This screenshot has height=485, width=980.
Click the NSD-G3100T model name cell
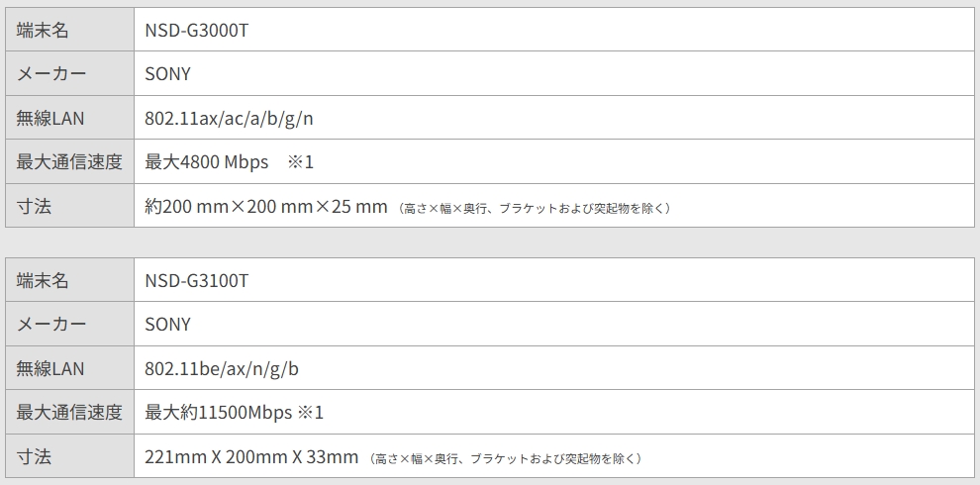[196, 281]
